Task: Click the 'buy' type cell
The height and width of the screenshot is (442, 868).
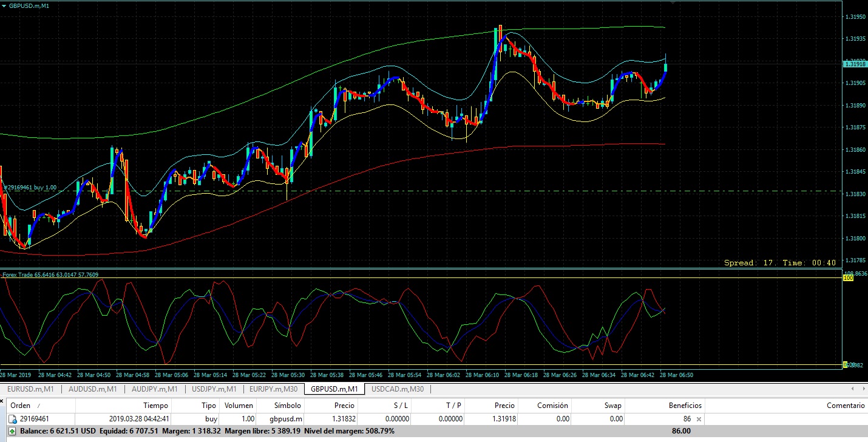Action: pos(211,419)
